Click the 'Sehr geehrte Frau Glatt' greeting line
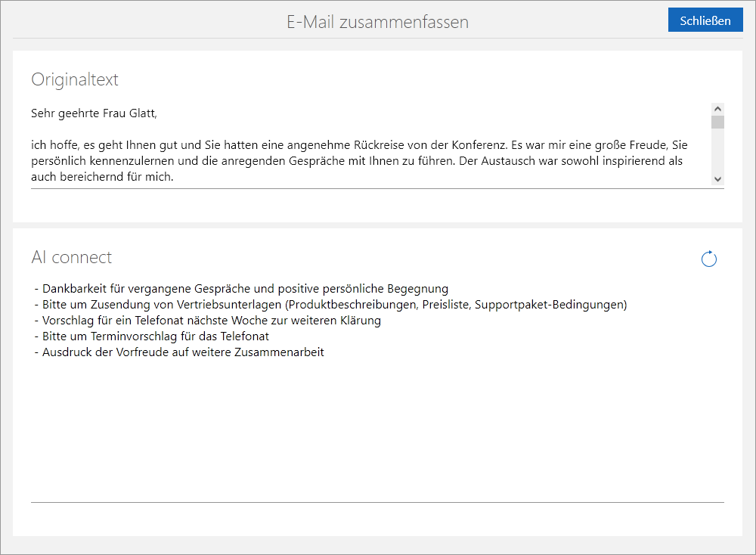 (94, 114)
